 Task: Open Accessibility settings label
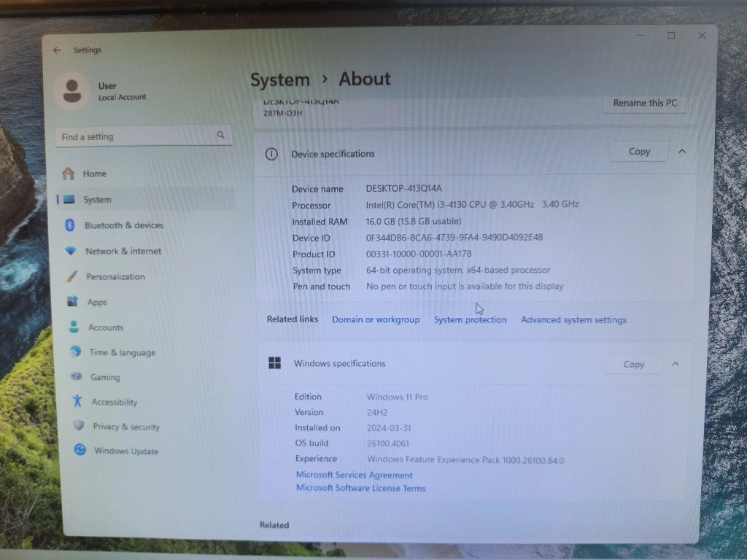tap(115, 402)
